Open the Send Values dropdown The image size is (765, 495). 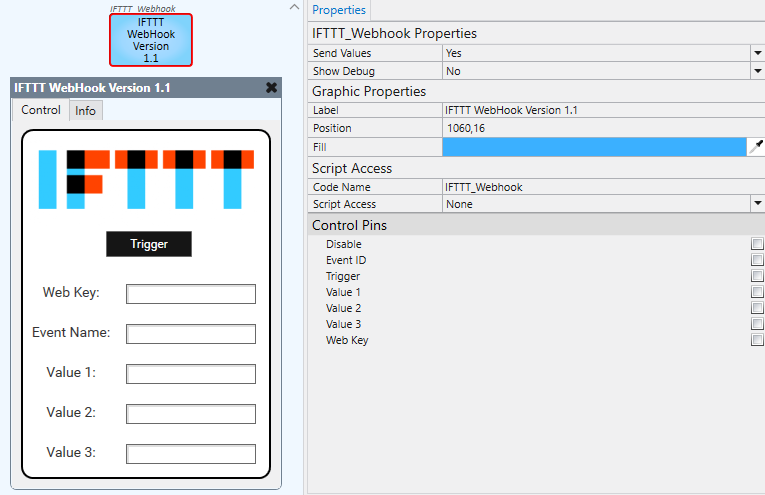tap(757, 53)
